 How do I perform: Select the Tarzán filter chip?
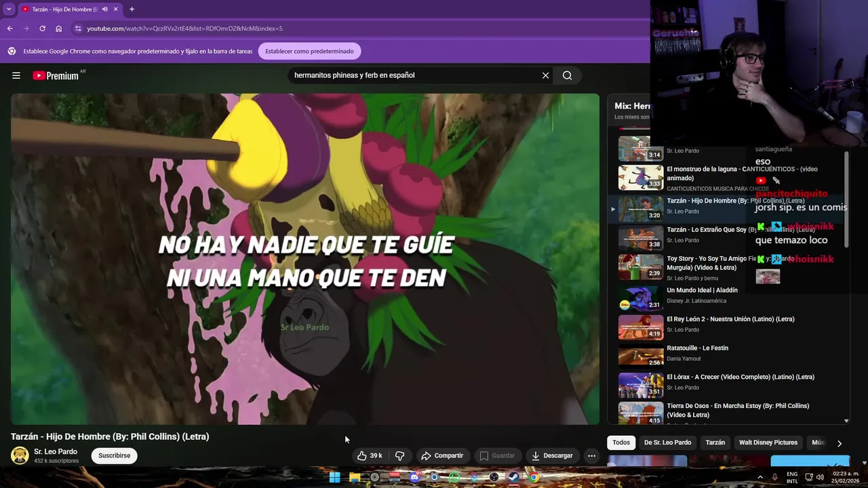click(715, 443)
